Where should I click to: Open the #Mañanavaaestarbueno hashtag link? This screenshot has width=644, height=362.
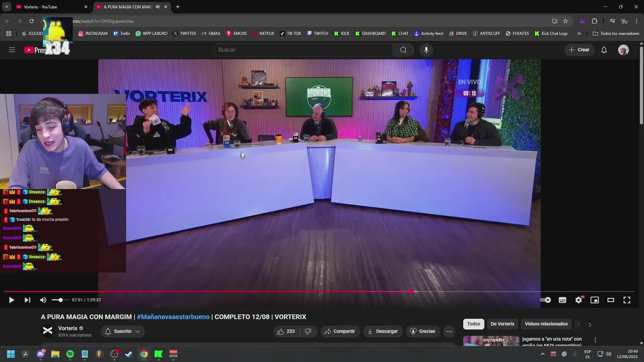[x=173, y=317]
